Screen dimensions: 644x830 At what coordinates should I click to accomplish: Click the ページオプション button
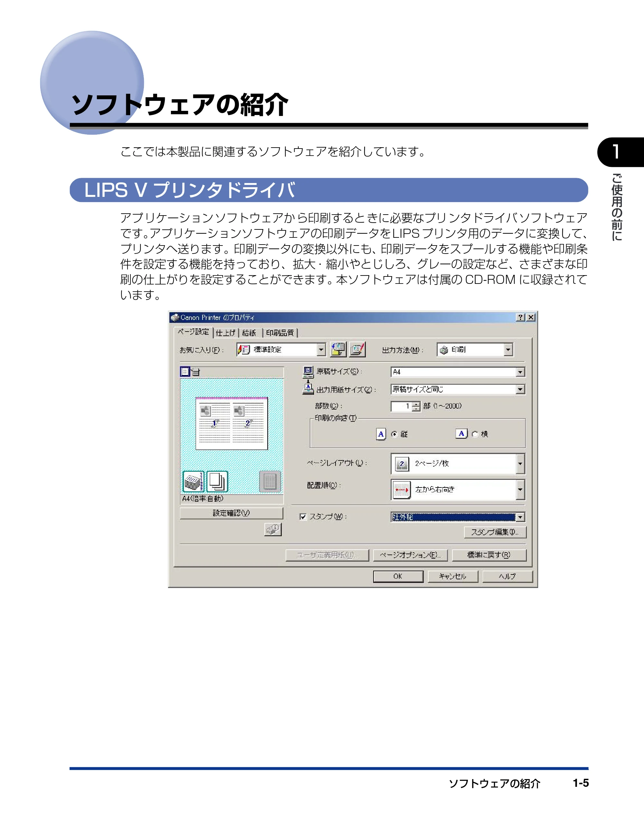point(411,555)
